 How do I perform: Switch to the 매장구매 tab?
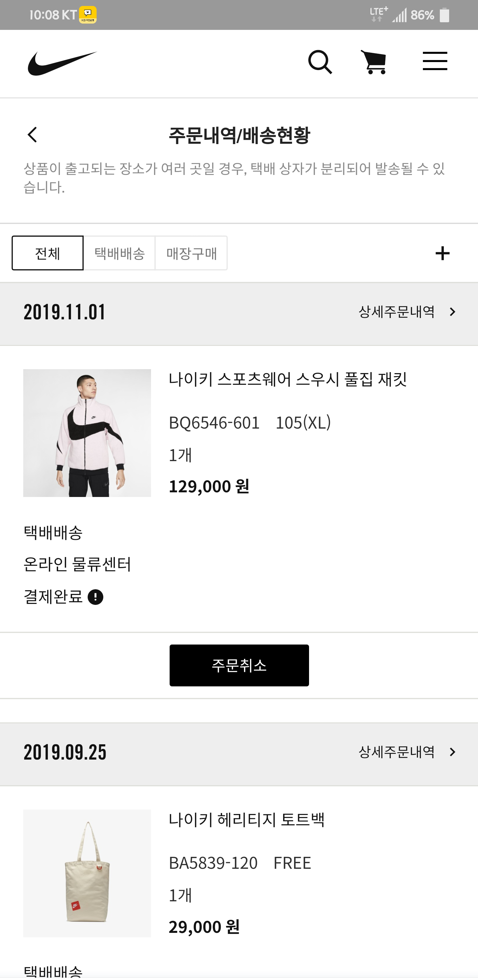click(x=191, y=253)
